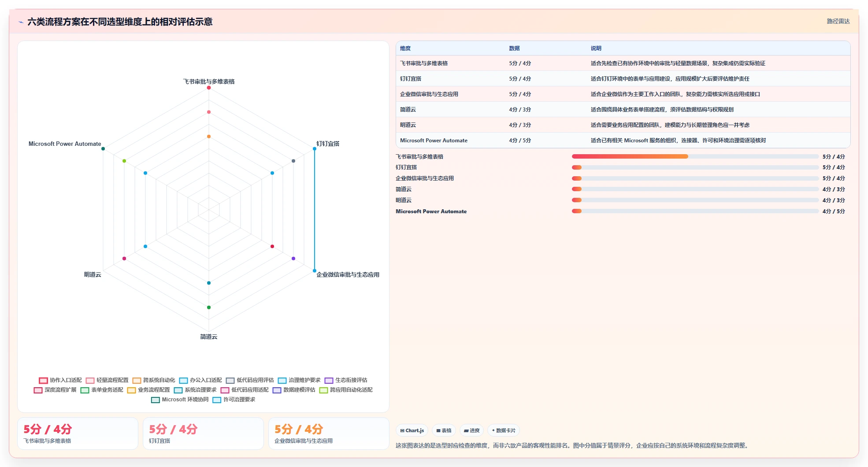Toggle the 治理维护要求 legend entry

click(299, 380)
